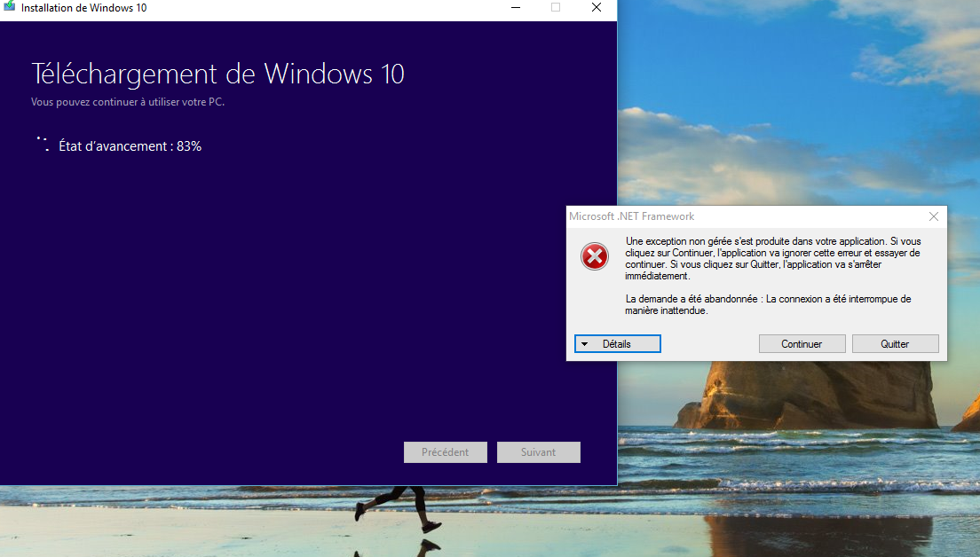Click the Précédent button in installer
The height and width of the screenshot is (557, 980).
coord(445,452)
